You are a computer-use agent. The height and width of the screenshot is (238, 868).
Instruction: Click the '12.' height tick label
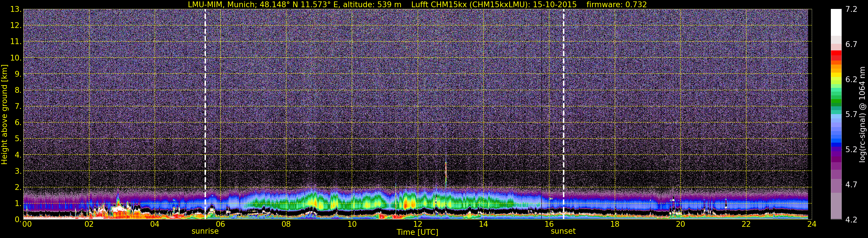16,25
